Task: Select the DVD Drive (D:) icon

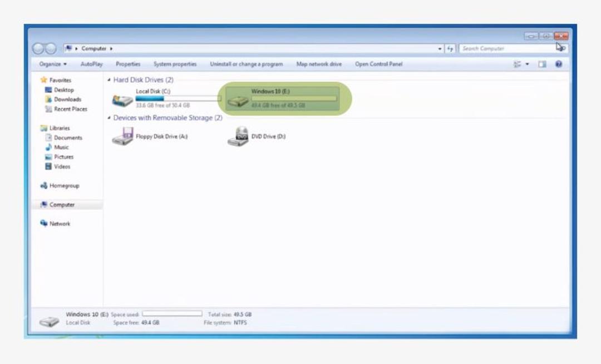Action: 238,136
